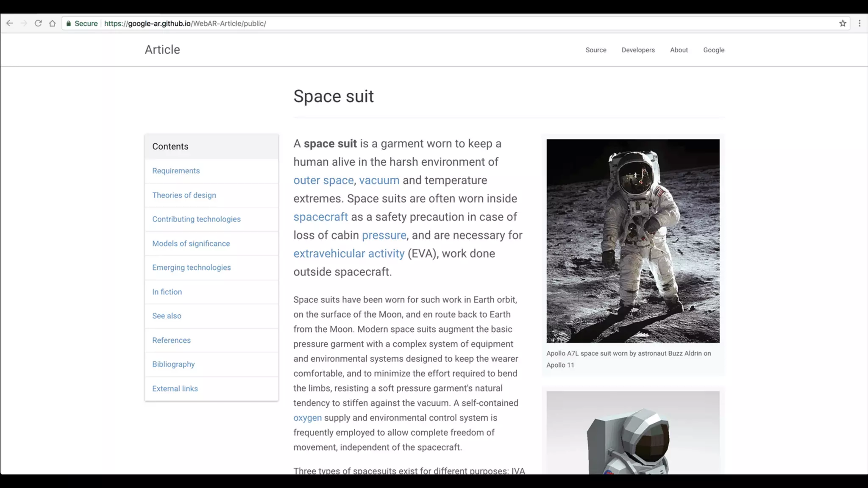Image resolution: width=868 pixels, height=488 pixels.
Task: Reload the page with refresh icon
Action: pos(38,23)
